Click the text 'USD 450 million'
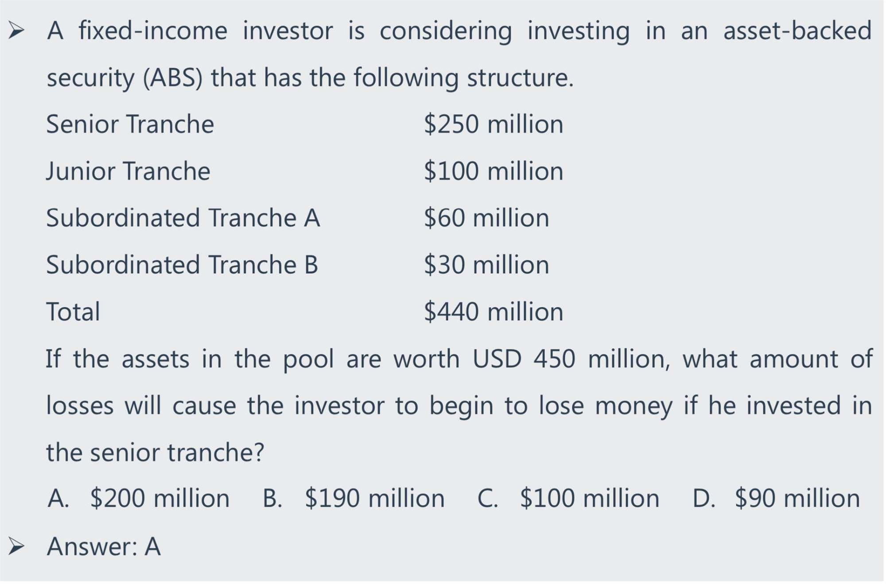Image resolution: width=886 pixels, height=588 pixels. pos(571,359)
